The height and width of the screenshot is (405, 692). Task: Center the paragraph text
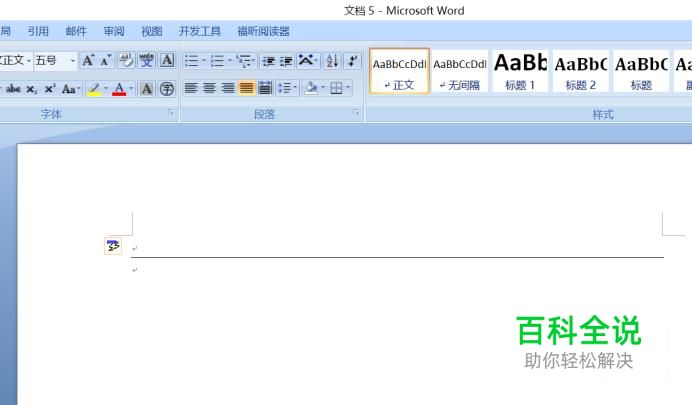(x=209, y=88)
